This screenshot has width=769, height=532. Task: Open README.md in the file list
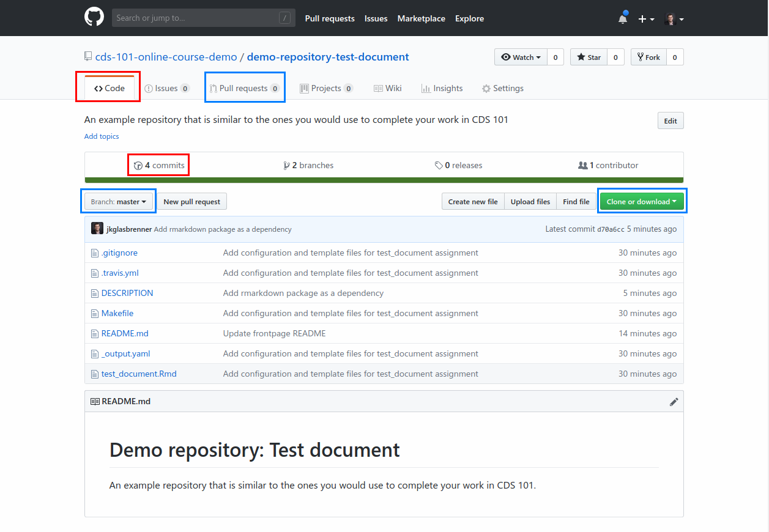point(125,333)
